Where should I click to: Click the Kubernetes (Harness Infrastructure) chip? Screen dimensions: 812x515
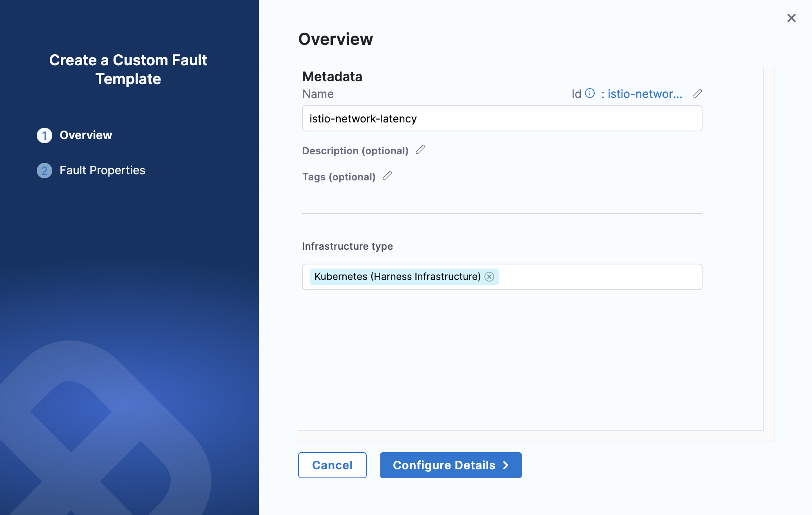point(397,277)
